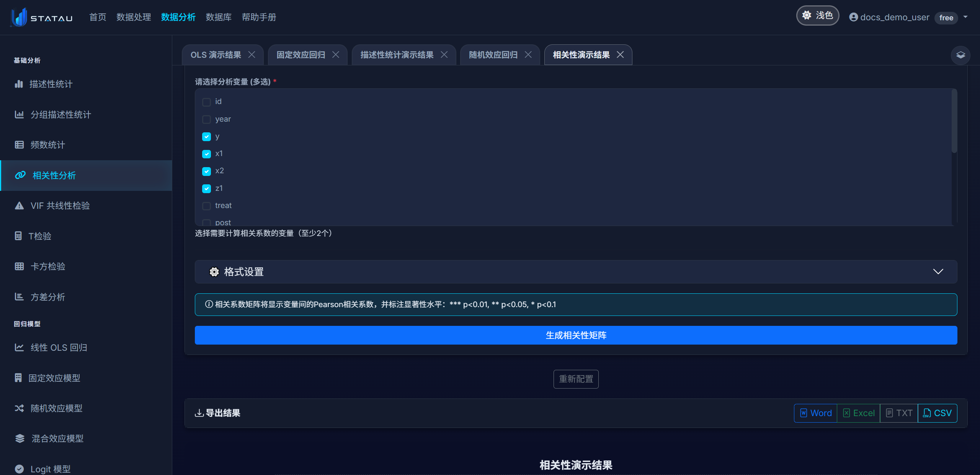Click the VIF 共线性检验 warning triangle icon
This screenshot has width=980, height=475.
click(x=19, y=205)
